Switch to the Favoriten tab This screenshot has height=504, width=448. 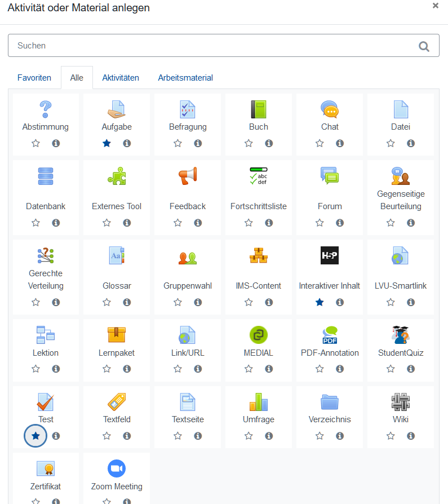pyautogui.click(x=34, y=78)
